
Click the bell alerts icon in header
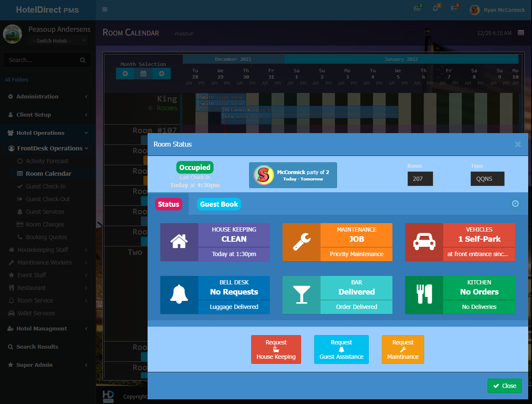[435, 9]
